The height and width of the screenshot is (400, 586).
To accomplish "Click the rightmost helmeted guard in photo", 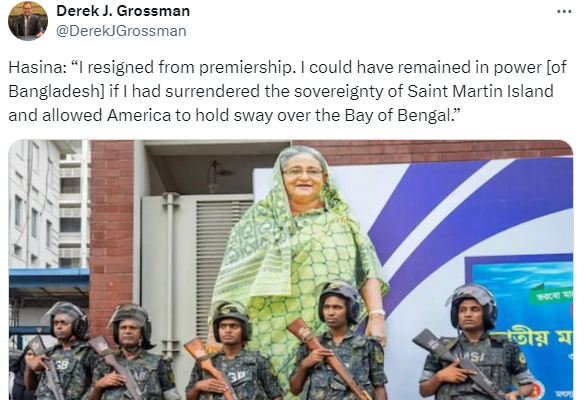I will coord(473,346).
